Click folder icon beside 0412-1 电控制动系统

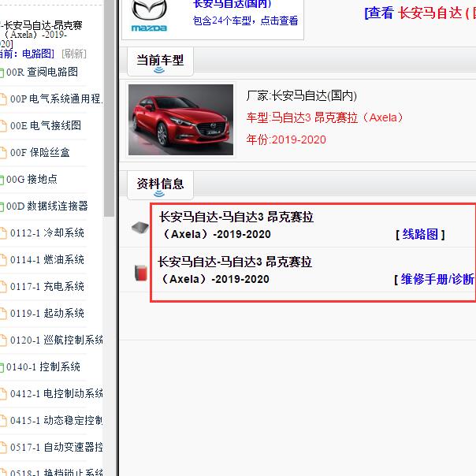[x=3, y=394]
